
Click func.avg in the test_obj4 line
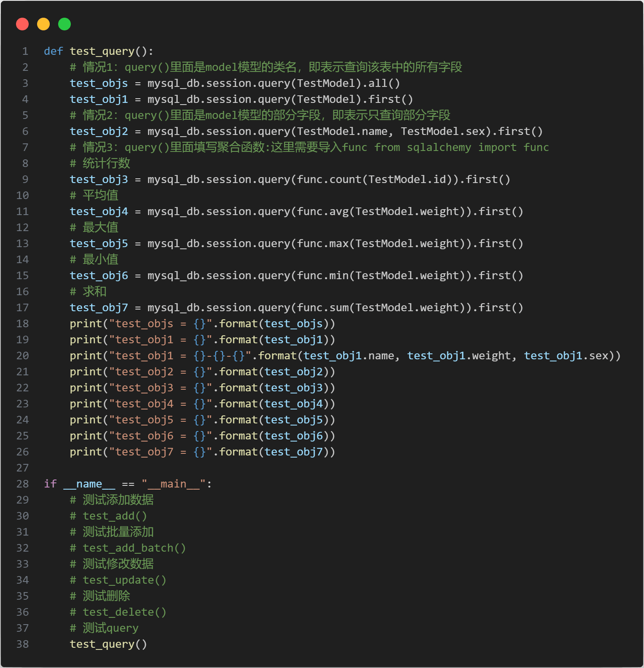tap(323, 212)
